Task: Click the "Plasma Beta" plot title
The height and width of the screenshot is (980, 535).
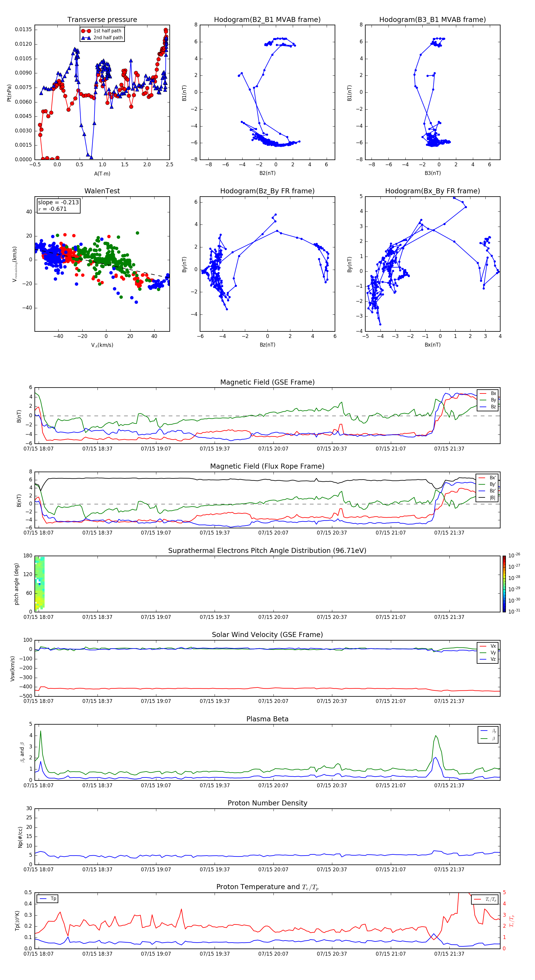Action: coord(267,719)
